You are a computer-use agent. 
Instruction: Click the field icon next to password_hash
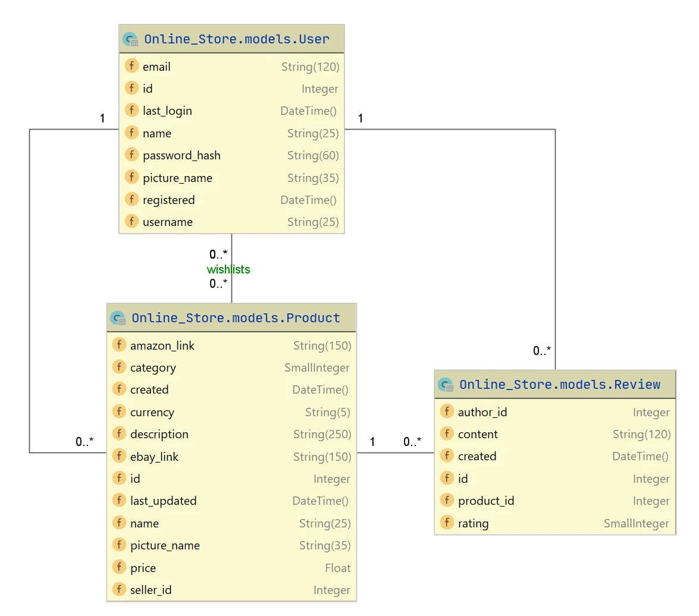pos(131,155)
